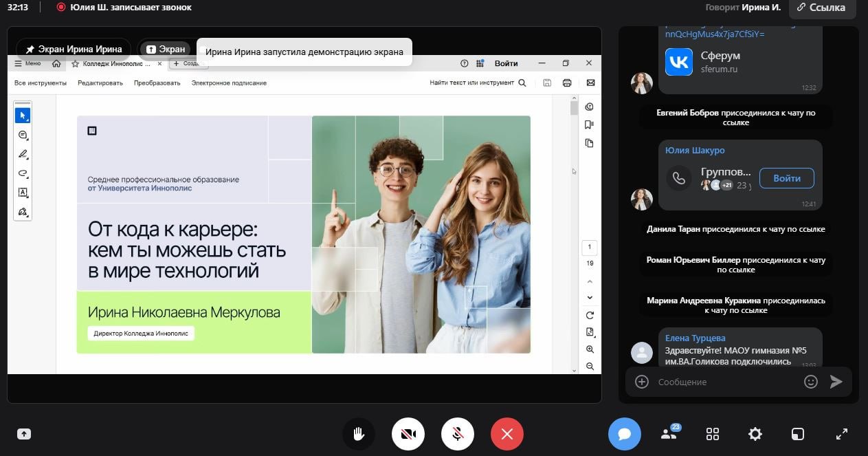Unmute the microphone
This screenshot has width=868, height=456.
[x=458, y=434]
